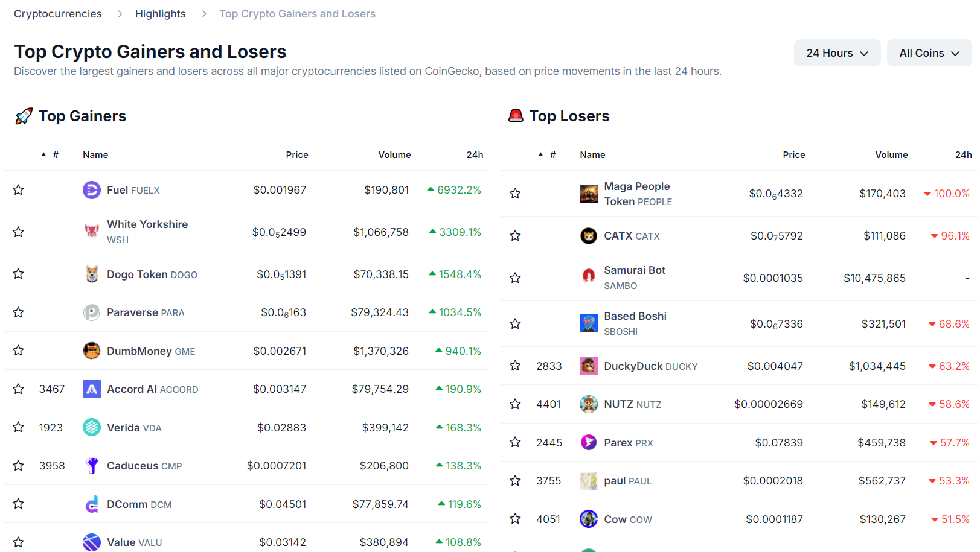Toggle the star for Verida VDA
The image size is (980, 552).
(19, 427)
